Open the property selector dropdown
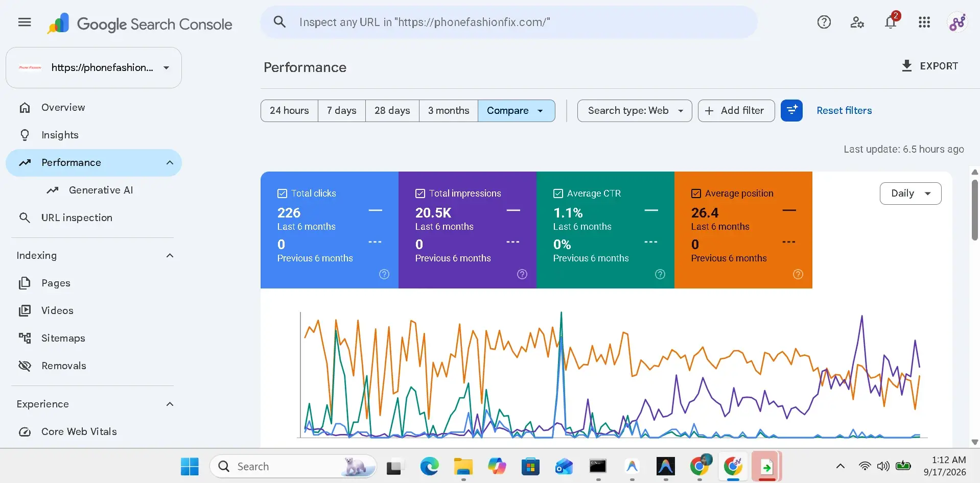Viewport: 980px width, 483px height. point(94,67)
